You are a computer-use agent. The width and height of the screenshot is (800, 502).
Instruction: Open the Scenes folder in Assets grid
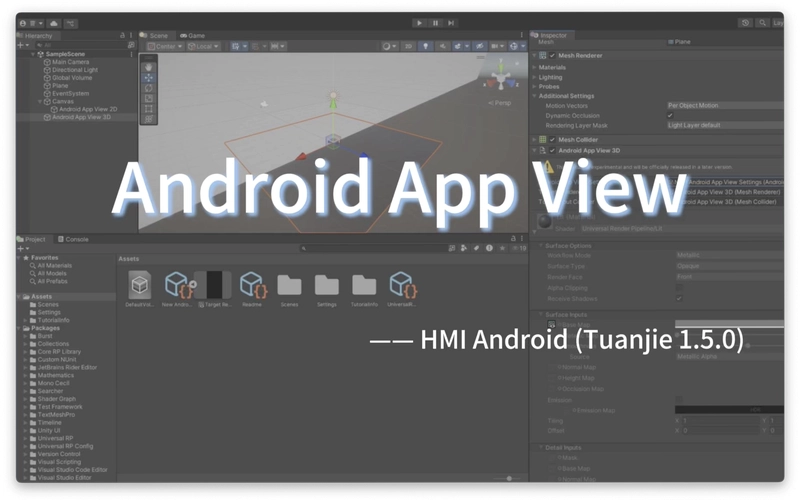[289, 289]
